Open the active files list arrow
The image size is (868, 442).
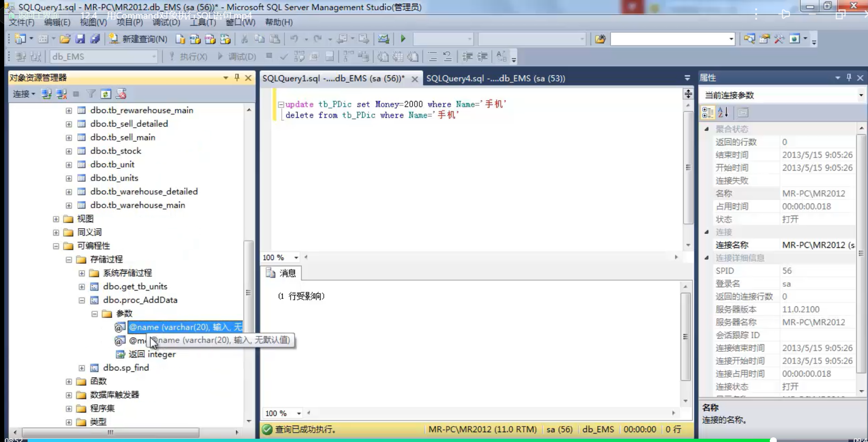[687, 78]
